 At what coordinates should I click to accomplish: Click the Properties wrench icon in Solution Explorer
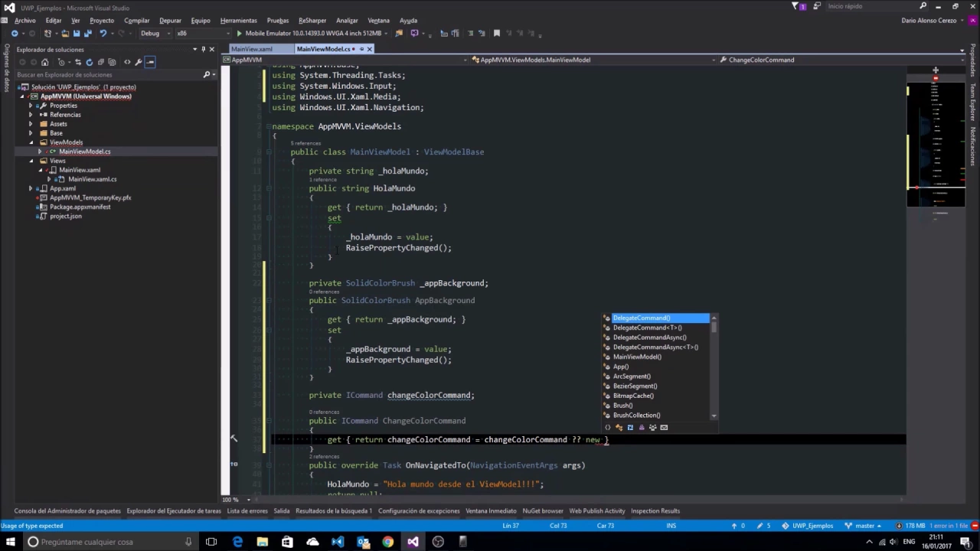click(139, 62)
